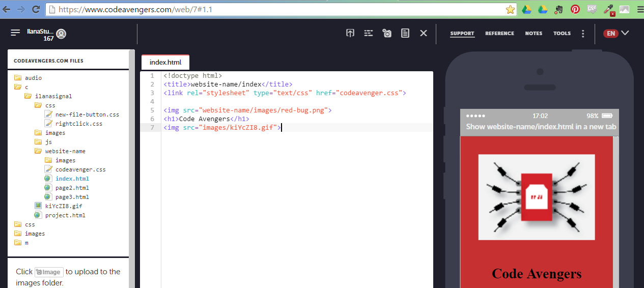This screenshot has width=644, height=288.
Task: Click the document page toolbar icon
Action: [405, 33]
